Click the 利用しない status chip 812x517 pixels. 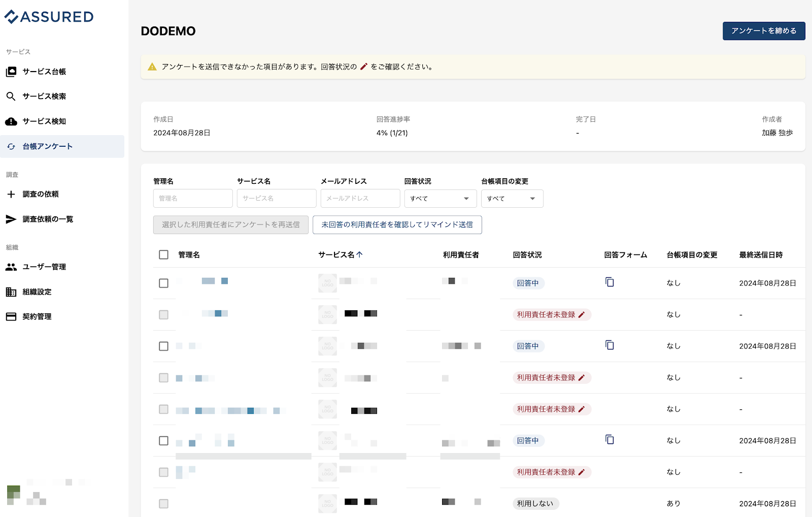pos(535,504)
